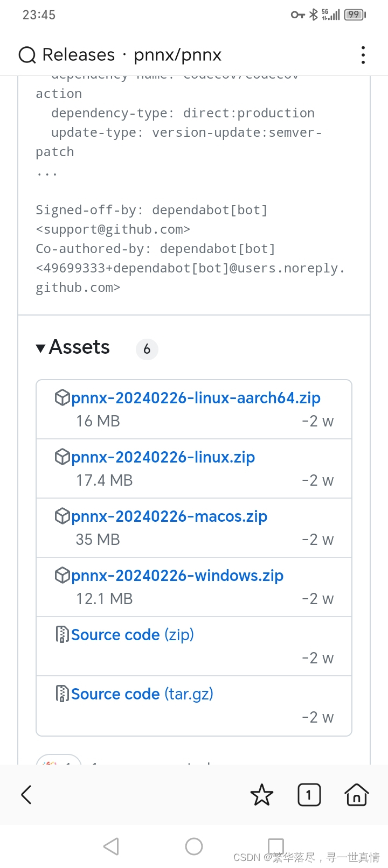Go to browser home page icon
Screen dimensions: 388x868
tap(357, 795)
